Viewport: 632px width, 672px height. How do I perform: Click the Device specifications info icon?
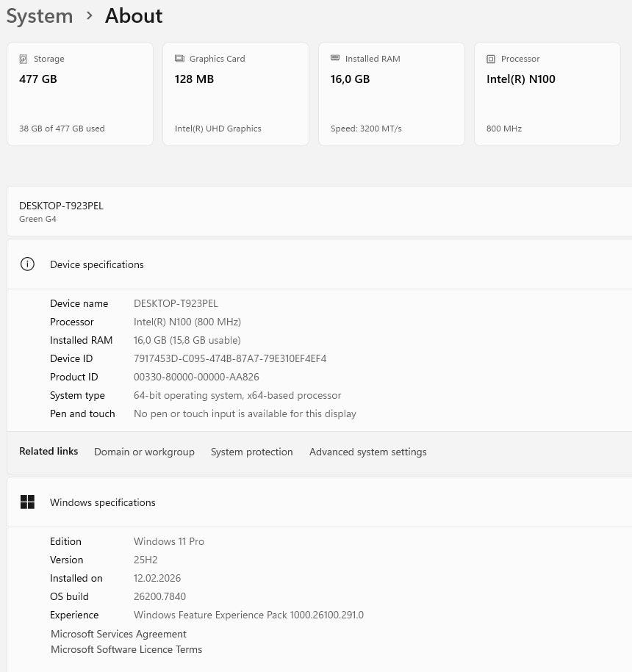click(27, 264)
